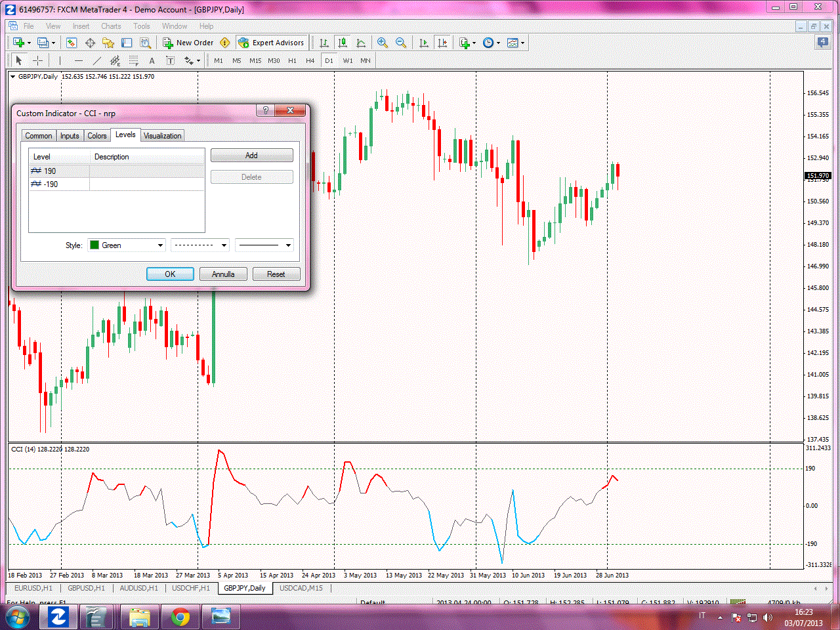Open the Indicators list icon

pos(465,43)
